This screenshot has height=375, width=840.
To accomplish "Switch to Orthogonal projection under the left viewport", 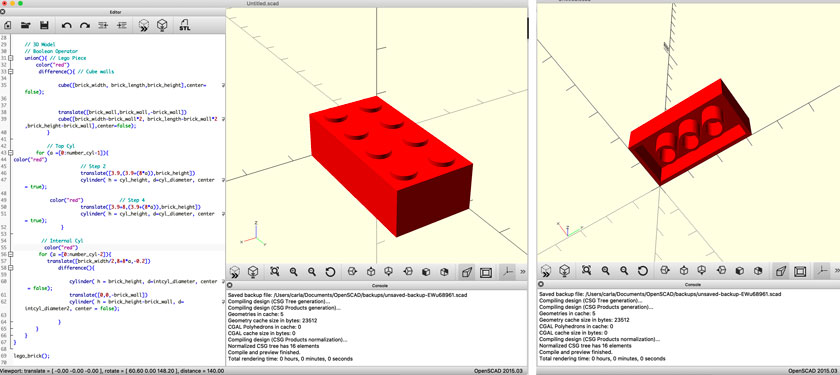I will pos(485,272).
